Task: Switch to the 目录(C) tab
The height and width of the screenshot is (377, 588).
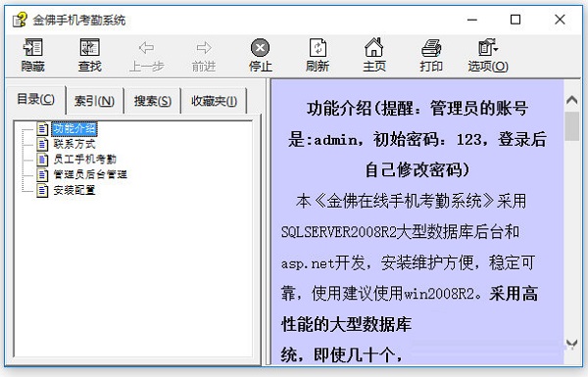Action: tap(35, 99)
